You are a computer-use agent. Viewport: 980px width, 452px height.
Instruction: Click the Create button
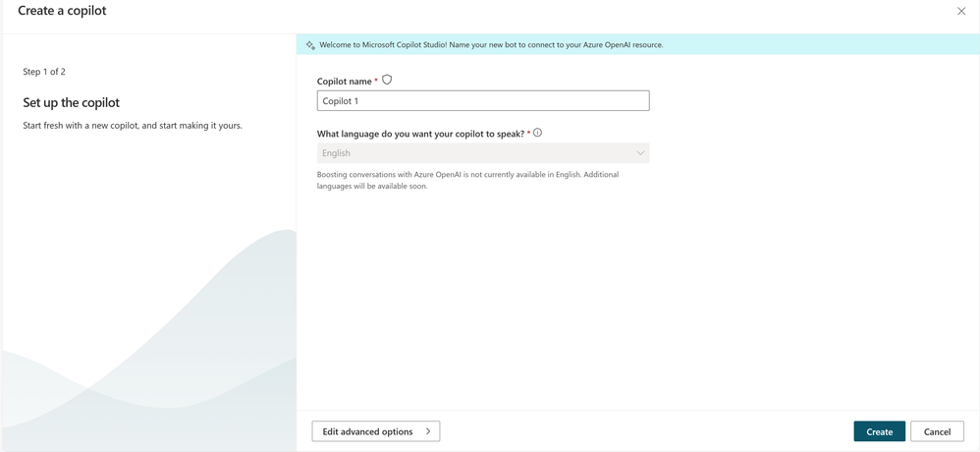[880, 431]
